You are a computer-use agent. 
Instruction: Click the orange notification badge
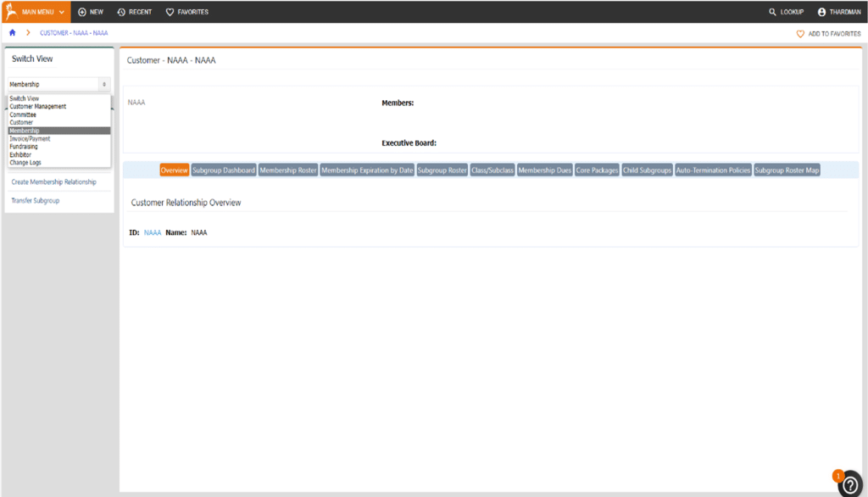838,476
